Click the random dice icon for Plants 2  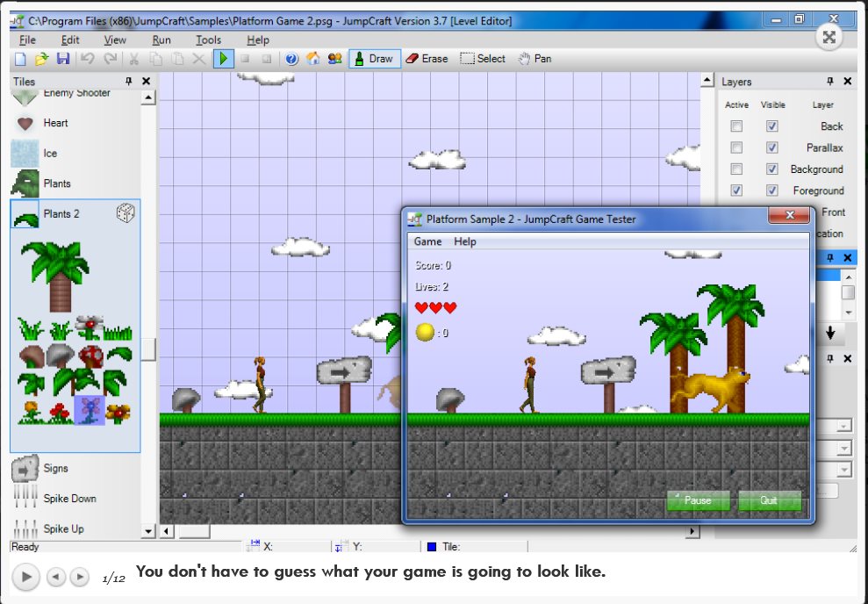126,213
